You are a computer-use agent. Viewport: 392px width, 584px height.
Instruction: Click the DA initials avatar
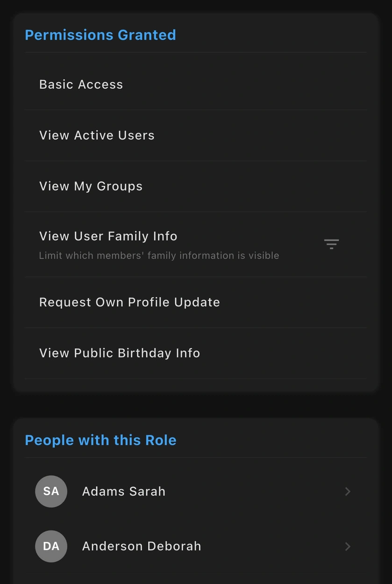(51, 546)
